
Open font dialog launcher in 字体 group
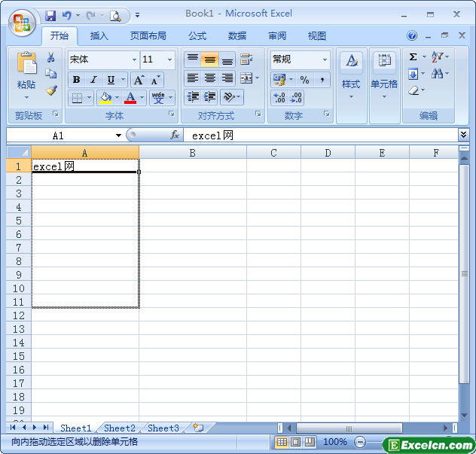(172, 114)
